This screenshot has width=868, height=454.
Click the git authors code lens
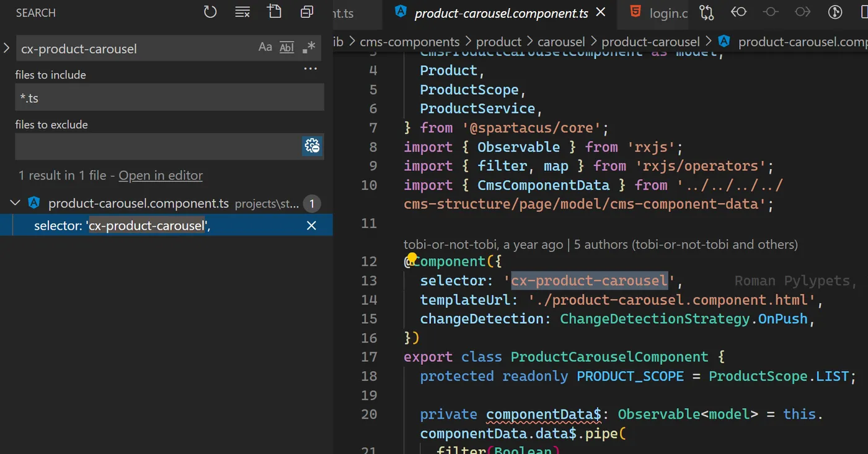click(600, 245)
